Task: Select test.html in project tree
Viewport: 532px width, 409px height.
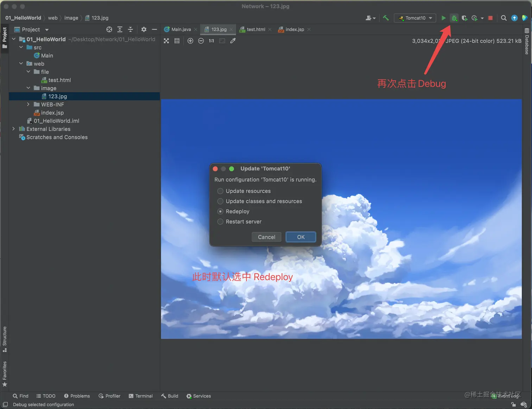Action: 56,80
